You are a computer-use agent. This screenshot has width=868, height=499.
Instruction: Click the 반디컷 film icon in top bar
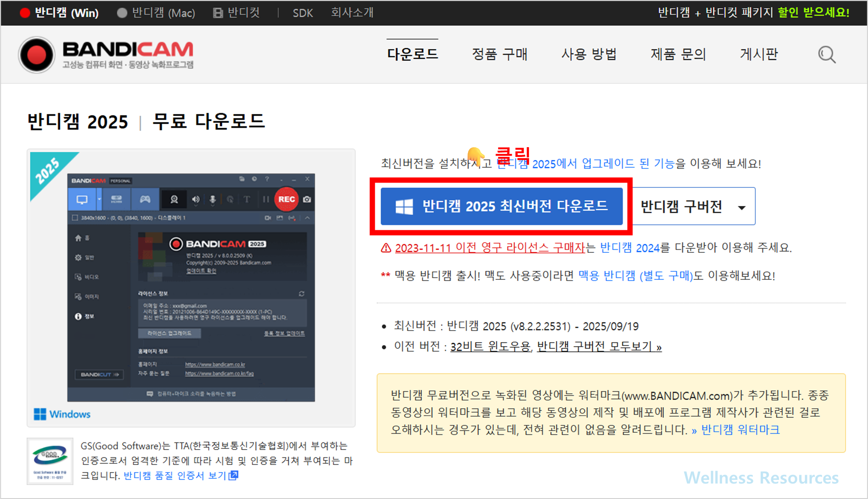click(218, 13)
